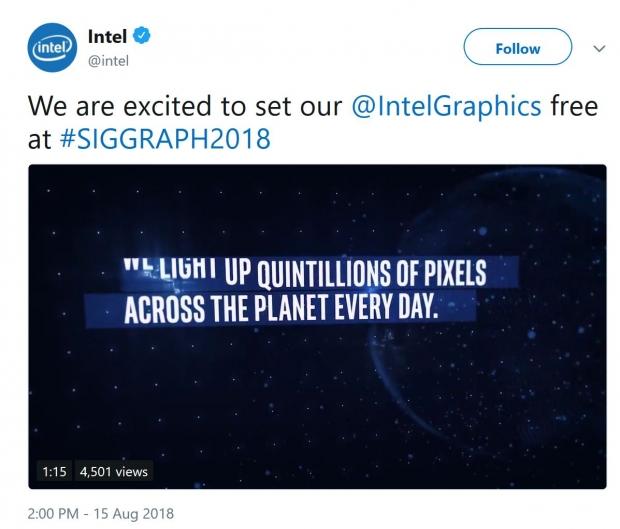Click the word 'at' before the hashtag
620x529 pixels.
point(39,140)
